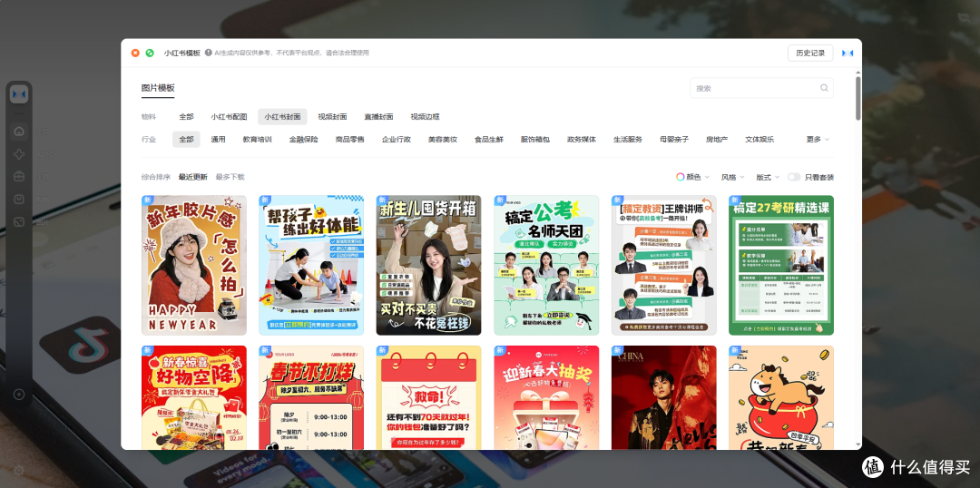Open the 风格 filter dropdown
Viewport: 980px width, 488px height.
[732, 177]
